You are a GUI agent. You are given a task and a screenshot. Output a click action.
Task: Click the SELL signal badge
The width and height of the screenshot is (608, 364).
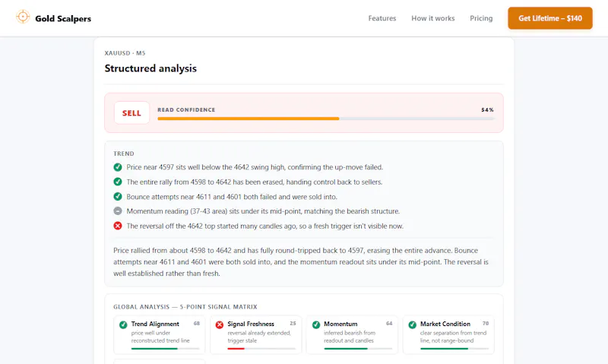(x=131, y=112)
